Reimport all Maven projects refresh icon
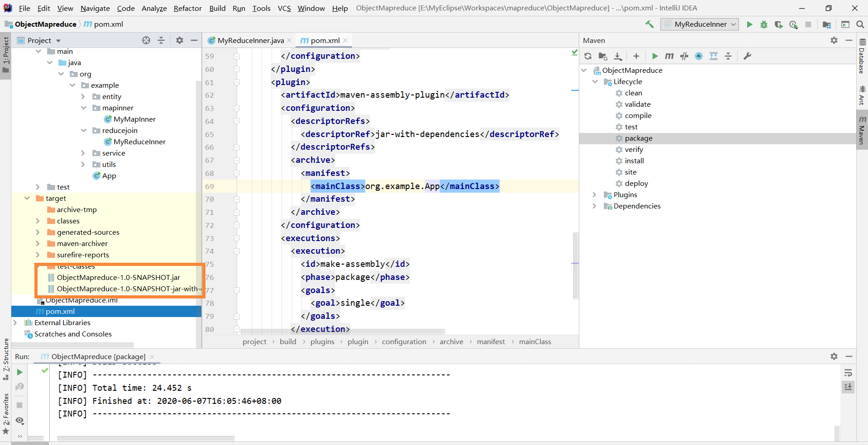This screenshot has width=868, height=445. coord(588,56)
